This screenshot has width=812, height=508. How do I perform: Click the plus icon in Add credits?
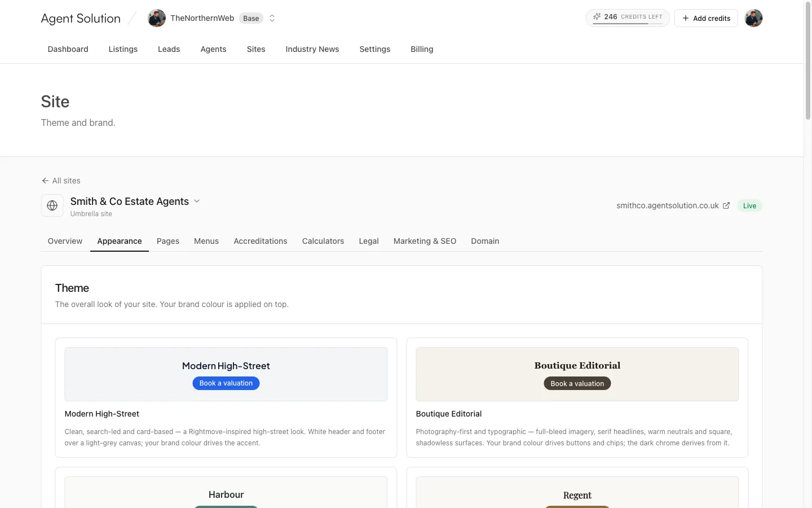pos(686,18)
